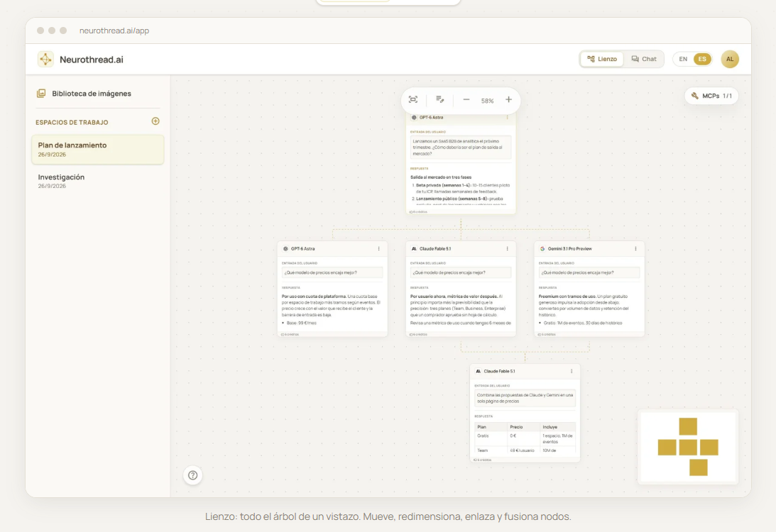This screenshot has height=532, width=776.
Task: Open options menu of the Gemini 3.1 Pro Preview node
Action: tap(636, 249)
